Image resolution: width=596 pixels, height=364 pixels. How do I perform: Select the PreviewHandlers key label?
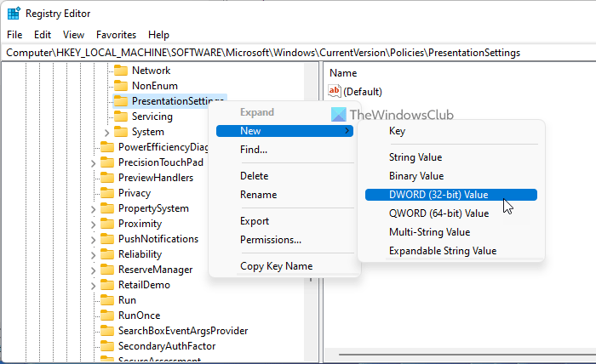[156, 177]
